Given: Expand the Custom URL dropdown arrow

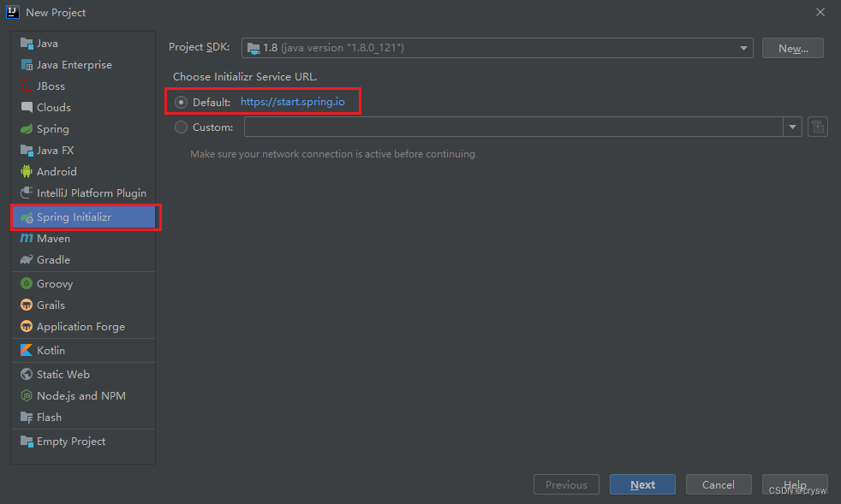Looking at the screenshot, I should coord(790,127).
